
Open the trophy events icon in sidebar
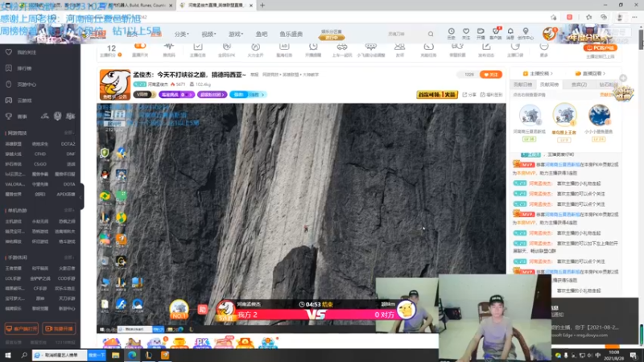pos(9,117)
